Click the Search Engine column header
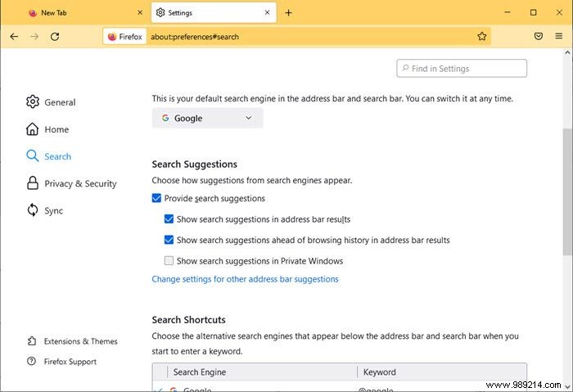 pos(262,372)
